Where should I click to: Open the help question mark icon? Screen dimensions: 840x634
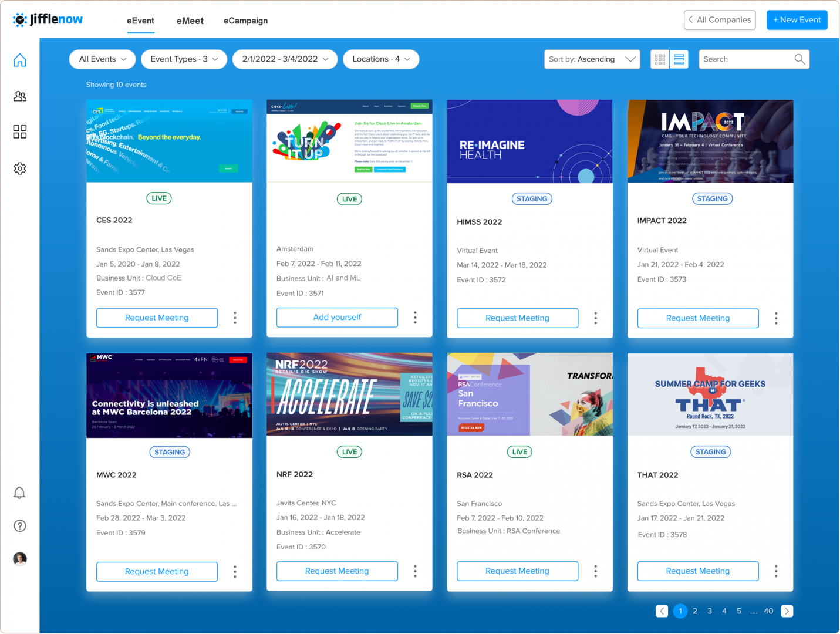pyautogui.click(x=20, y=526)
